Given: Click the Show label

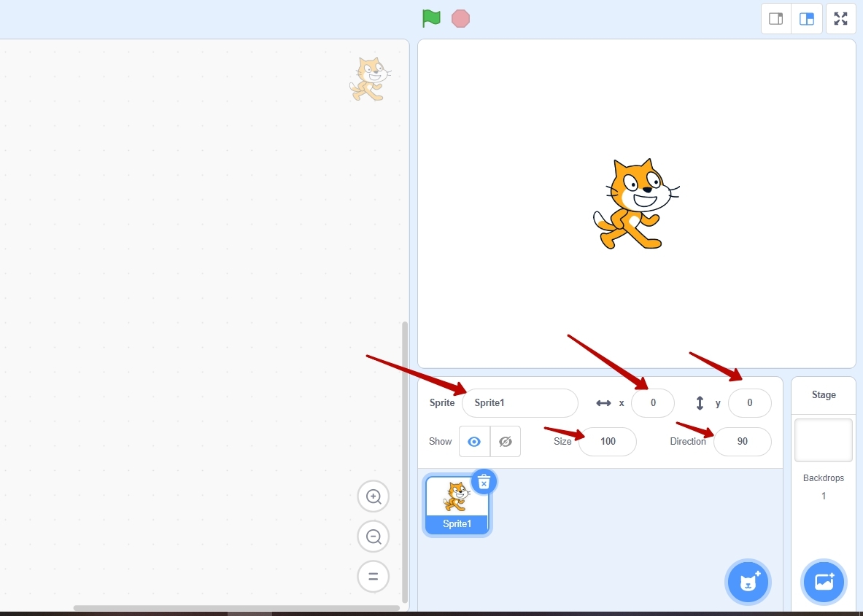Looking at the screenshot, I should [x=441, y=442].
